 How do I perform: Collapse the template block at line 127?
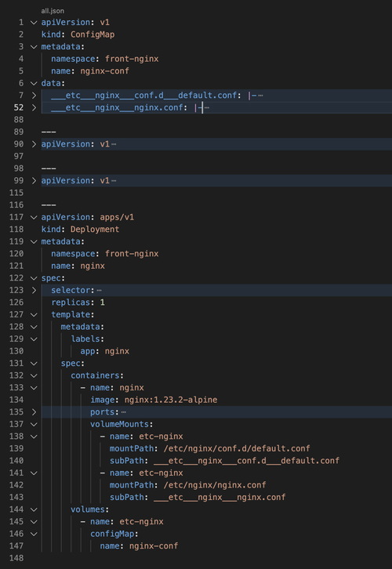click(x=34, y=314)
